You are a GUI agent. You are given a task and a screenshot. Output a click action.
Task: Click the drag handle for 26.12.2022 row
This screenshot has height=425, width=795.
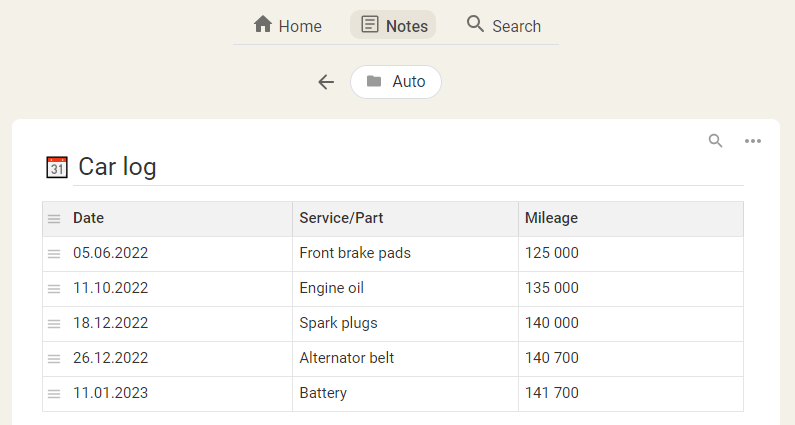click(x=54, y=359)
